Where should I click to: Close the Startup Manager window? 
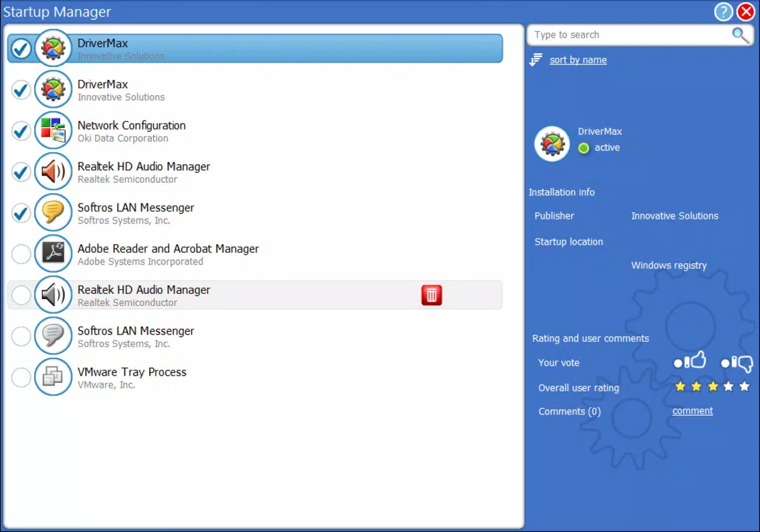746,11
